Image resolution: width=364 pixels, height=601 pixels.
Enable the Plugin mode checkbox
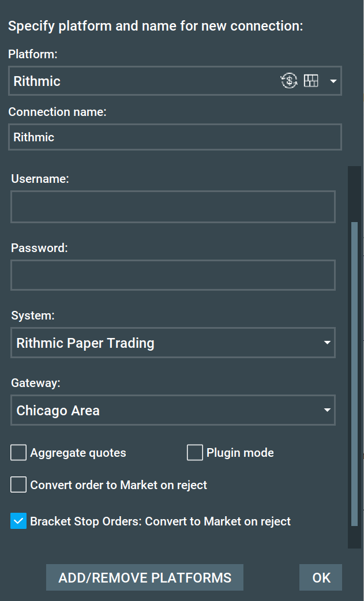pos(194,453)
